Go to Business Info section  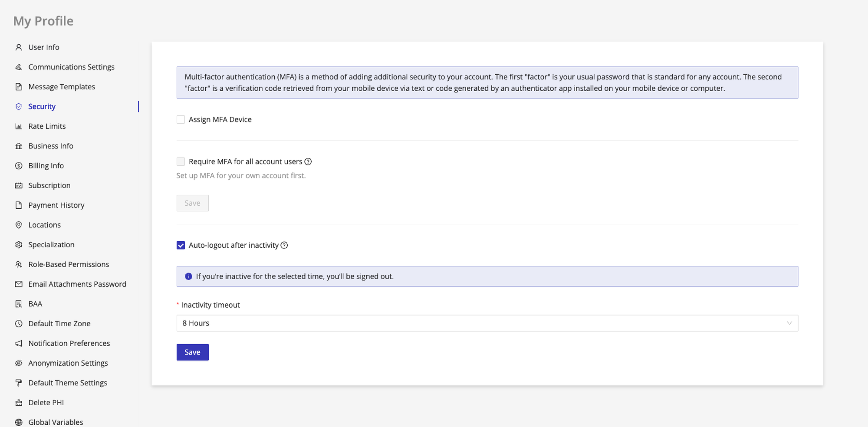pos(51,146)
